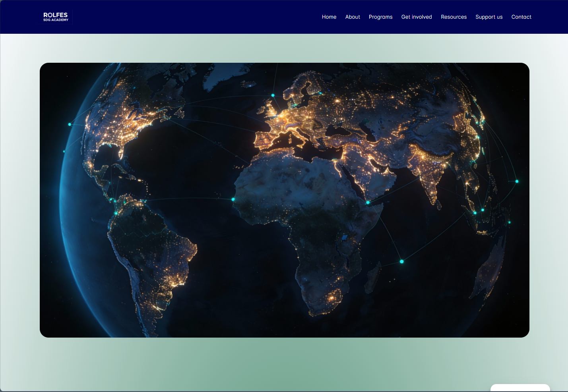Click the cyan node in the Indian Ocean
Image resolution: width=568 pixels, height=392 pixels.
point(401,261)
